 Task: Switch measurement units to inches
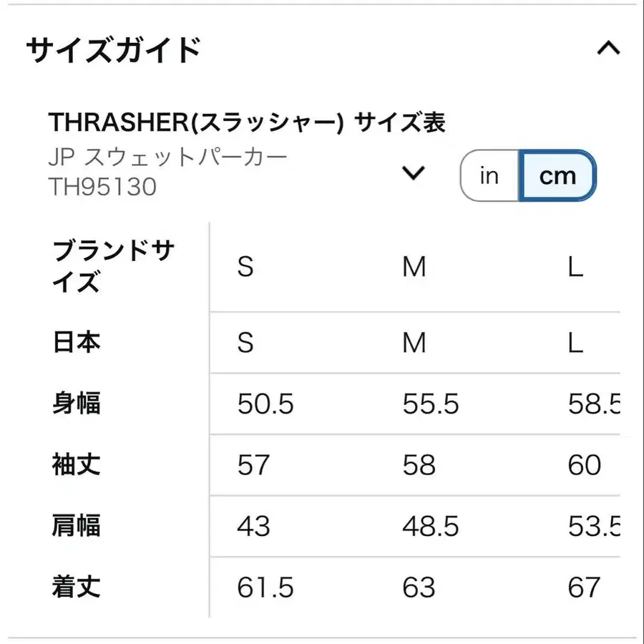489,175
